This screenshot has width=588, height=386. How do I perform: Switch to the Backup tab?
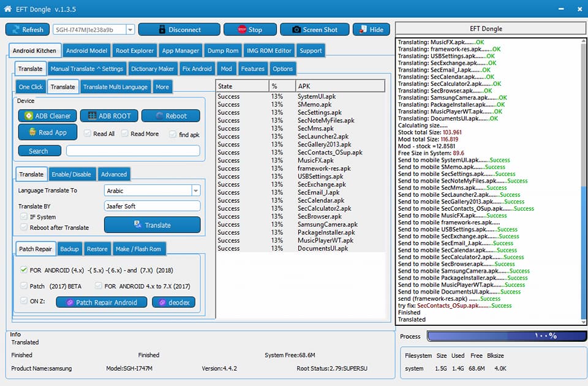pyautogui.click(x=69, y=249)
